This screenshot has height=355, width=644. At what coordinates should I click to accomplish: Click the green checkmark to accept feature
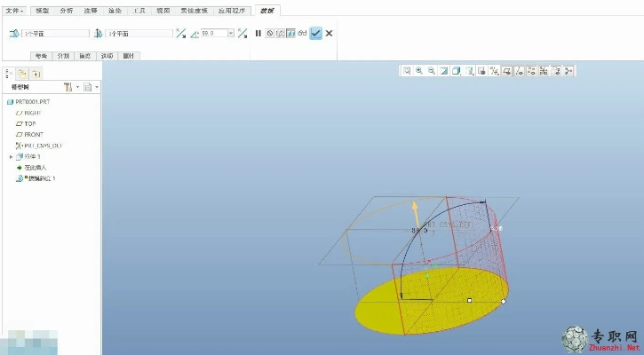click(315, 33)
